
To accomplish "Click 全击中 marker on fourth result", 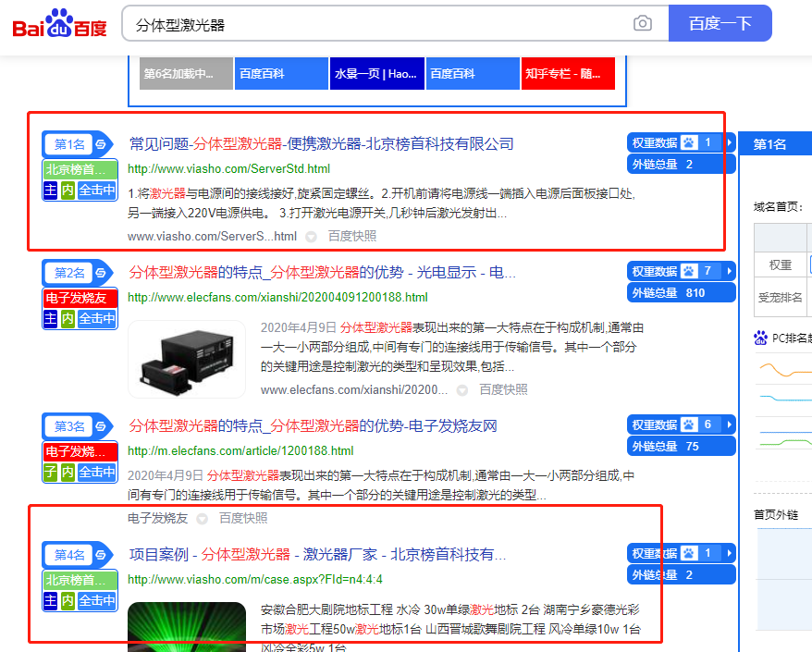I will point(97,601).
